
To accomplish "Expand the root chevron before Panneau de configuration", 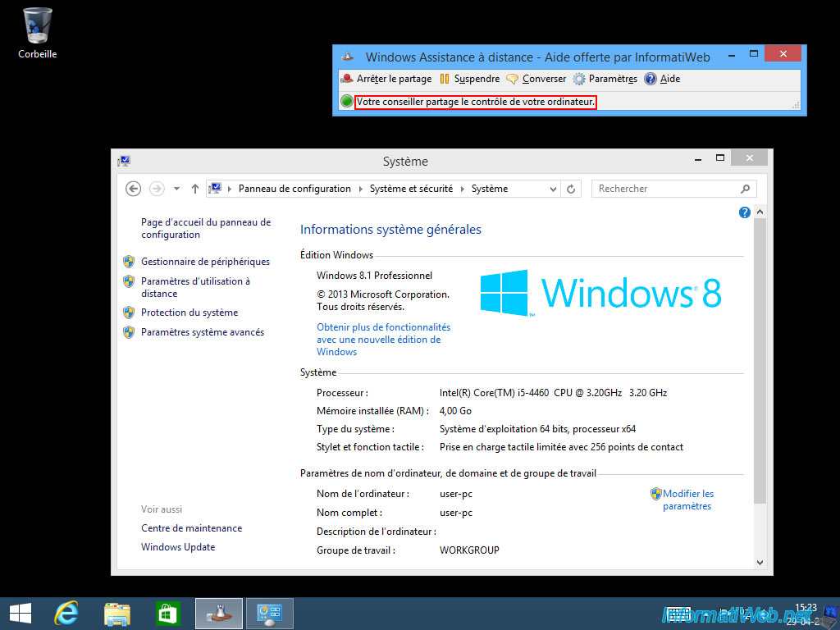I will coord(230,189).
